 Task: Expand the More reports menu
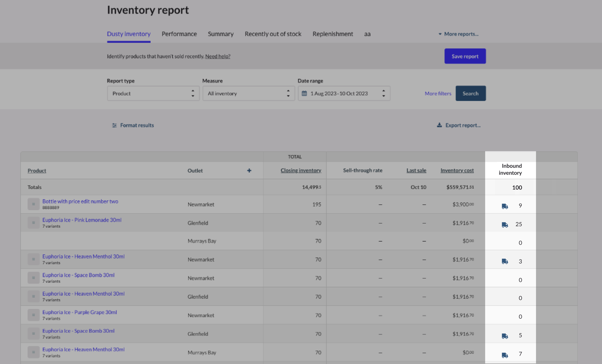tap(458, 34)
